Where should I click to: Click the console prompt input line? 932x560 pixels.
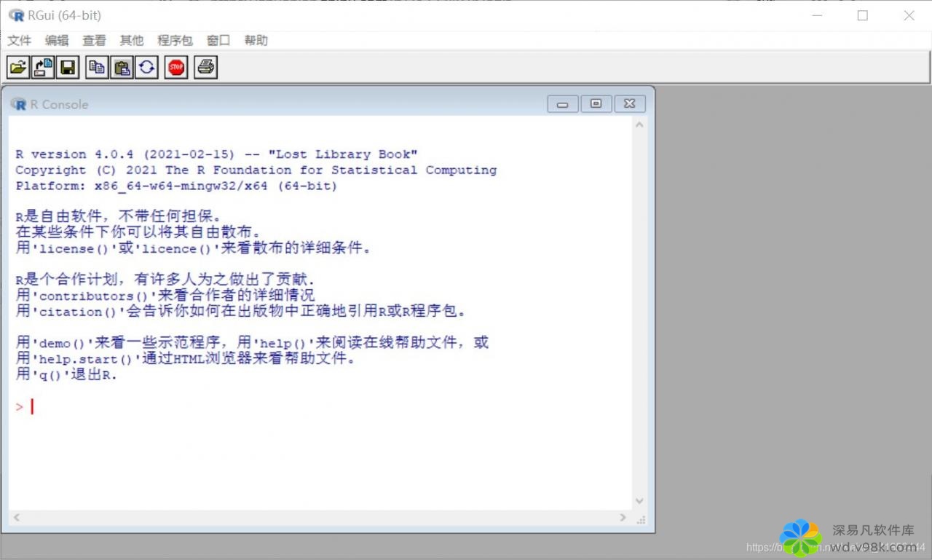pyautogui.click(x=320, y=407)
